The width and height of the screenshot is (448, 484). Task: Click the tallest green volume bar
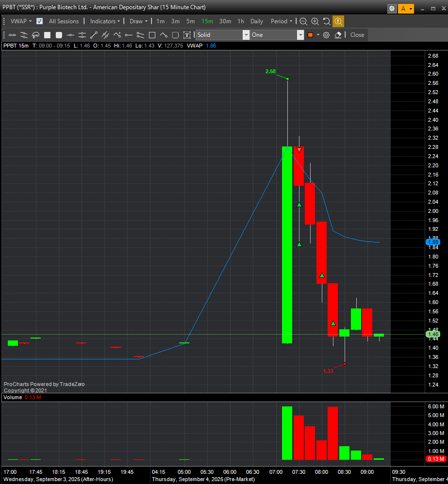[x=287, y=433]
